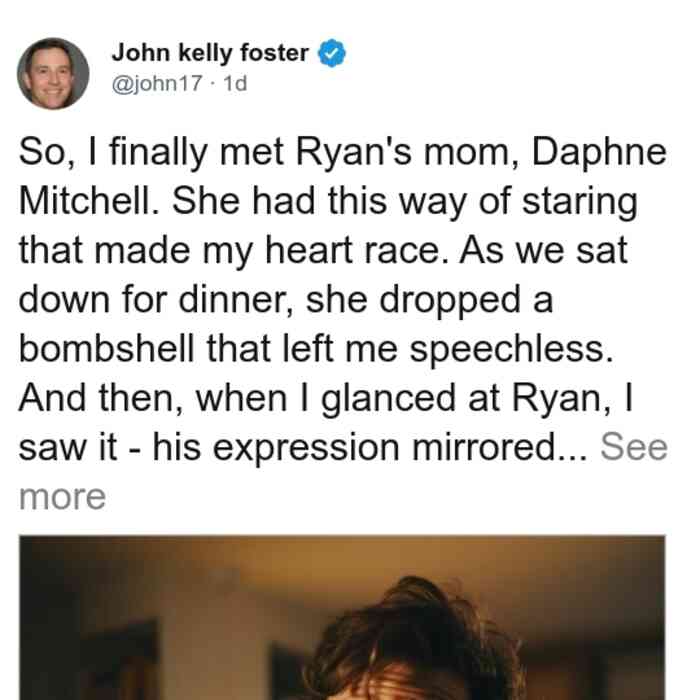Click 'bombshell' in the post text
This screenshot has width=700, height=700.
coord(107,348)
